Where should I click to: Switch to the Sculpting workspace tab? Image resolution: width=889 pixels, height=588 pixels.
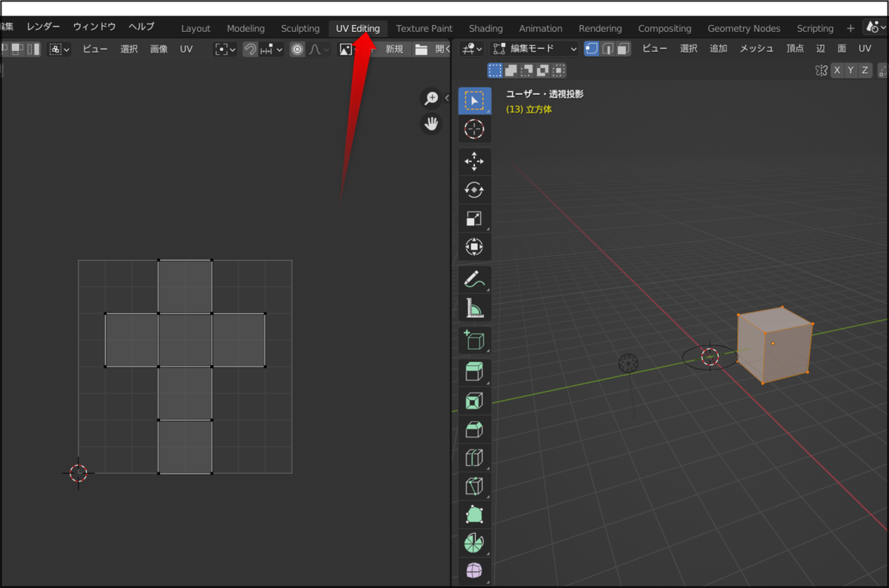(300, 28)
